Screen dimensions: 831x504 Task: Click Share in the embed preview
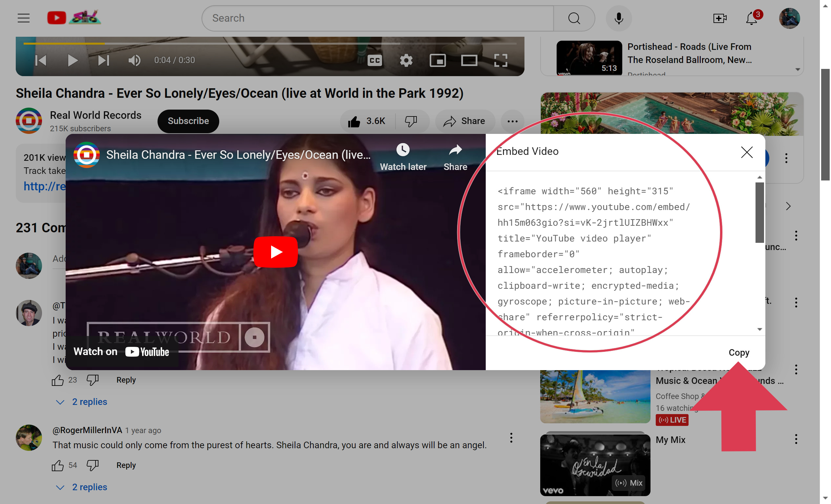point(455,157)
